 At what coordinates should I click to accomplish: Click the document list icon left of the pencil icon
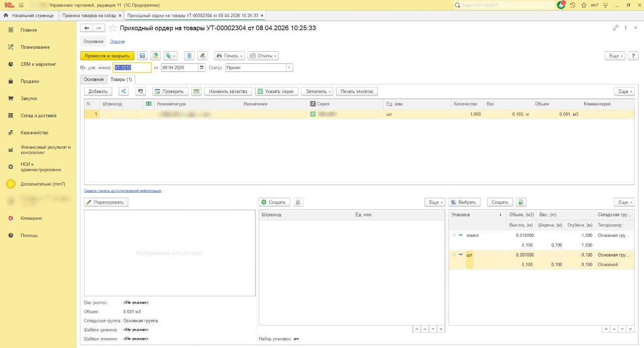click(189, 56)
